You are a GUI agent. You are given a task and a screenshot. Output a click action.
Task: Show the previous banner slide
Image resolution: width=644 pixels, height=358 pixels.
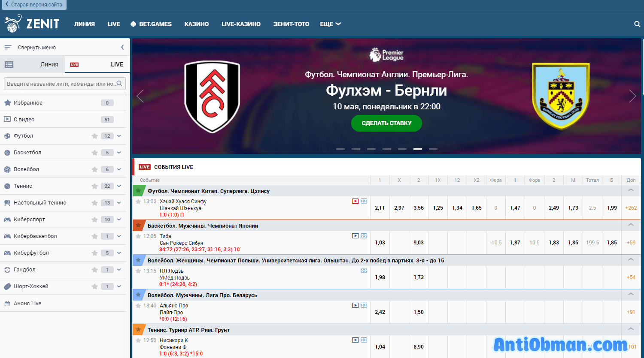point(140,96)
